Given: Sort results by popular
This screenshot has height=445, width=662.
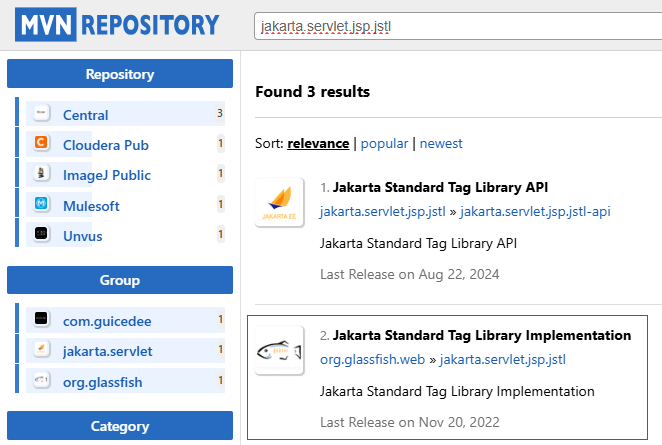Looking at the screenshot, I should pyautogui.click(x=384, y=143).
